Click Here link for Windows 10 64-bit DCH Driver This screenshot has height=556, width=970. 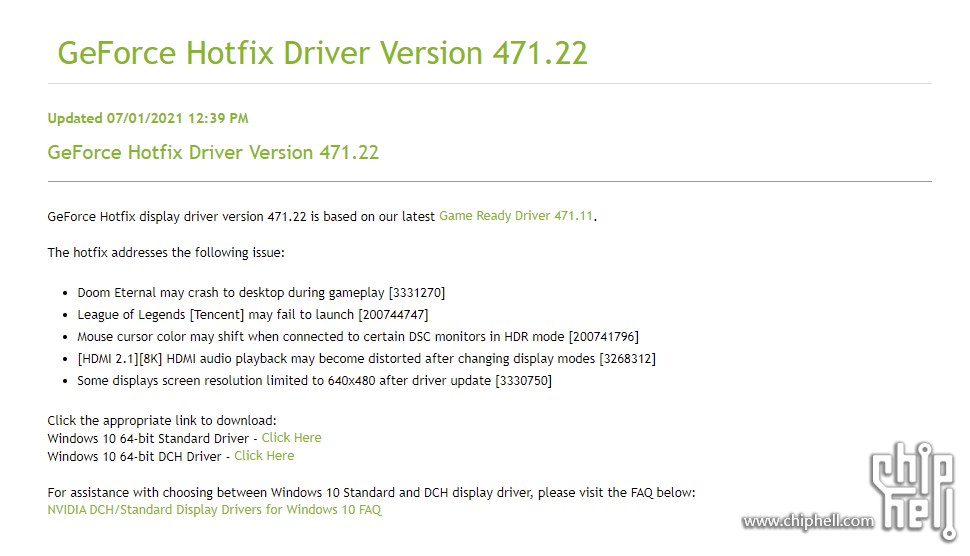[264, 456]
